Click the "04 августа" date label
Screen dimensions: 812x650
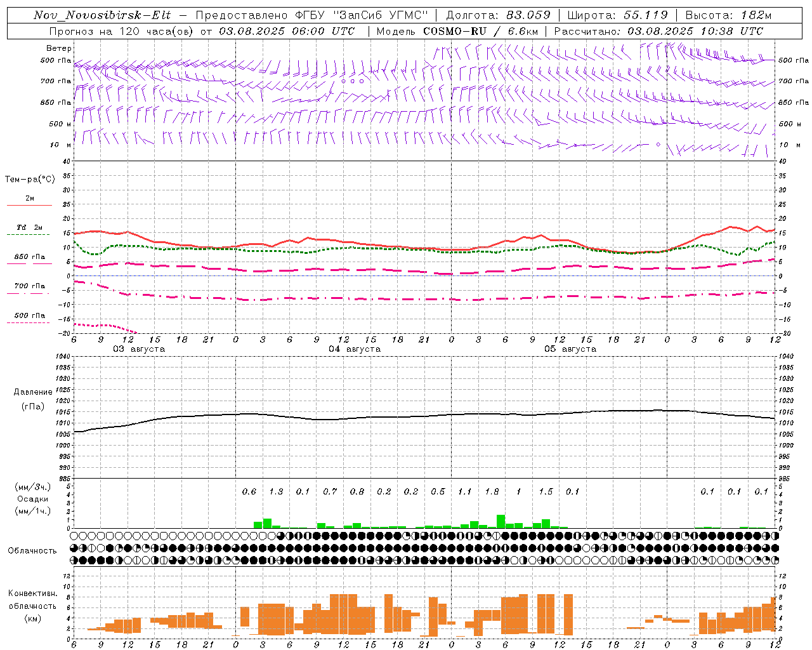pyautogui.click(x=355, y=349)
